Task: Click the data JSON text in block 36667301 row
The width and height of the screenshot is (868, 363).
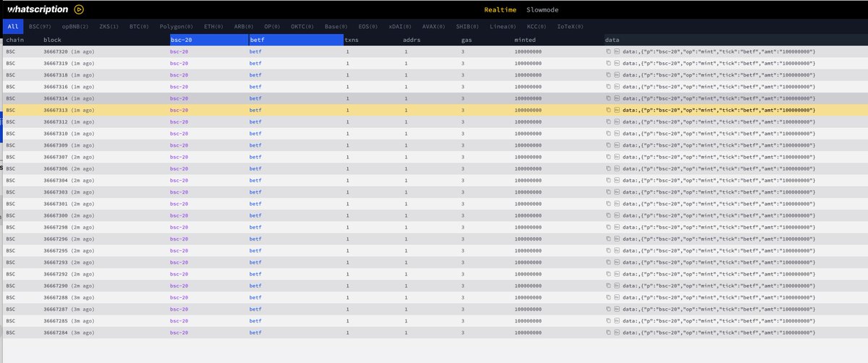Action: pyautogui.click(x=720, y=204)
